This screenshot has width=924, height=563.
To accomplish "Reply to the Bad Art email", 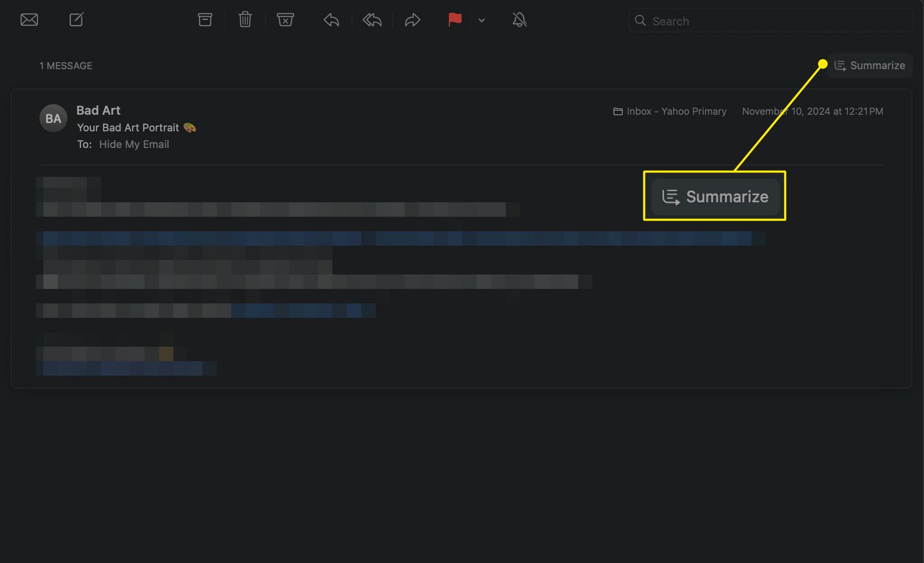I will point(331,20).
